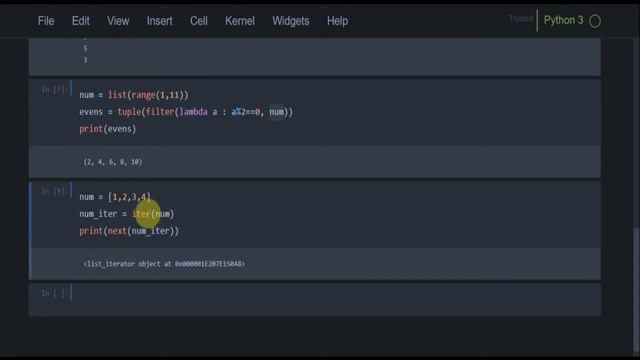Open the Kernel menu
640x360 pixels.
[240, 21]
